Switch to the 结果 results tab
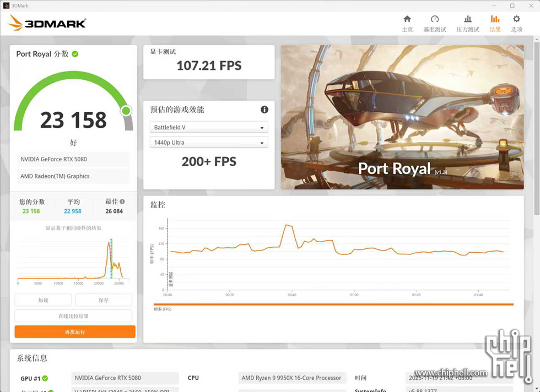 495,23
